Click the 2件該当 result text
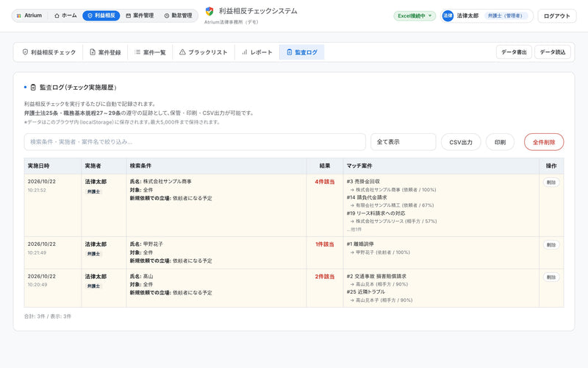This screenshot has width=588, height=368. pyautogui.click(x=324, y=277)
